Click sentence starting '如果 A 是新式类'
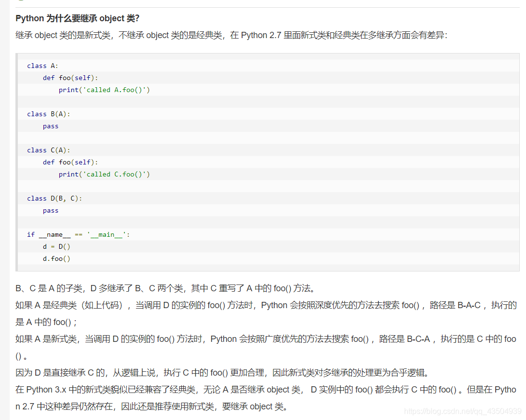 click(266, 347)
